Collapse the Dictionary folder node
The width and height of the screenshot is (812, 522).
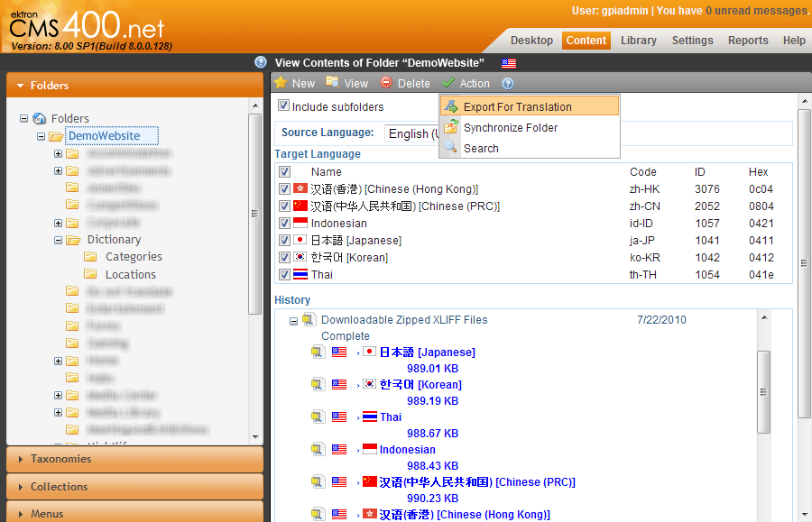pos(58,240)
